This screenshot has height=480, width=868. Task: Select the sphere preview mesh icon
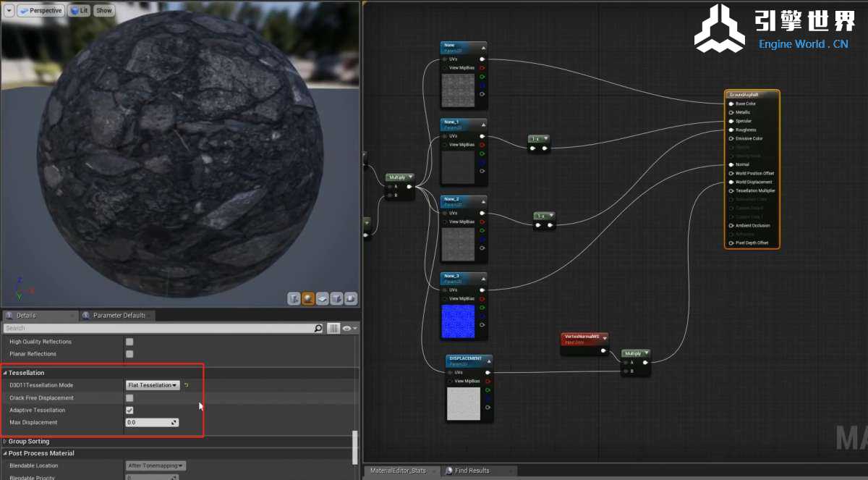pyautogui.click(x=308, y=298)
